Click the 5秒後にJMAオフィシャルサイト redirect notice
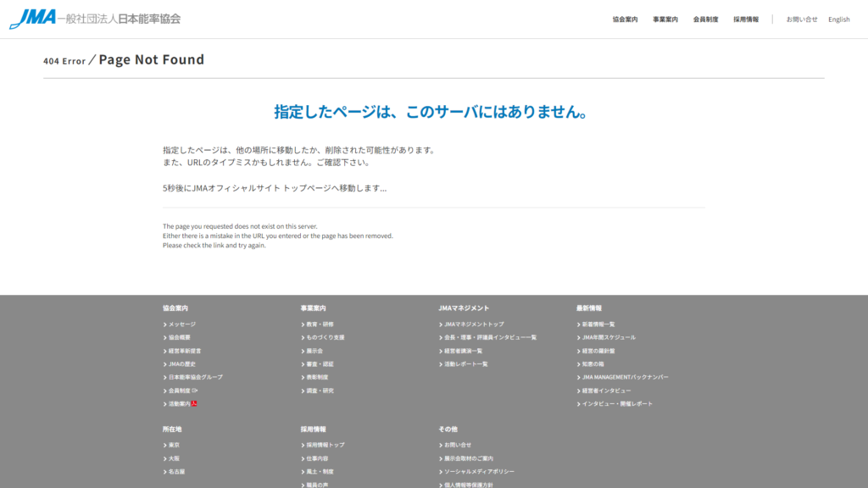This screenshot has width=868, height=488. [275, 188]
